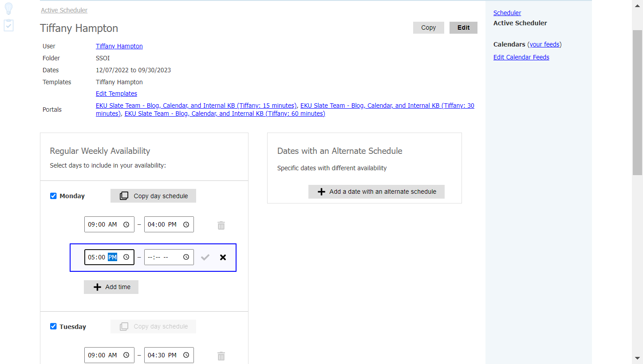
Task: Uncheck the Monday availability checkbox
Action: pyautogui.click(x=53, y=196)
